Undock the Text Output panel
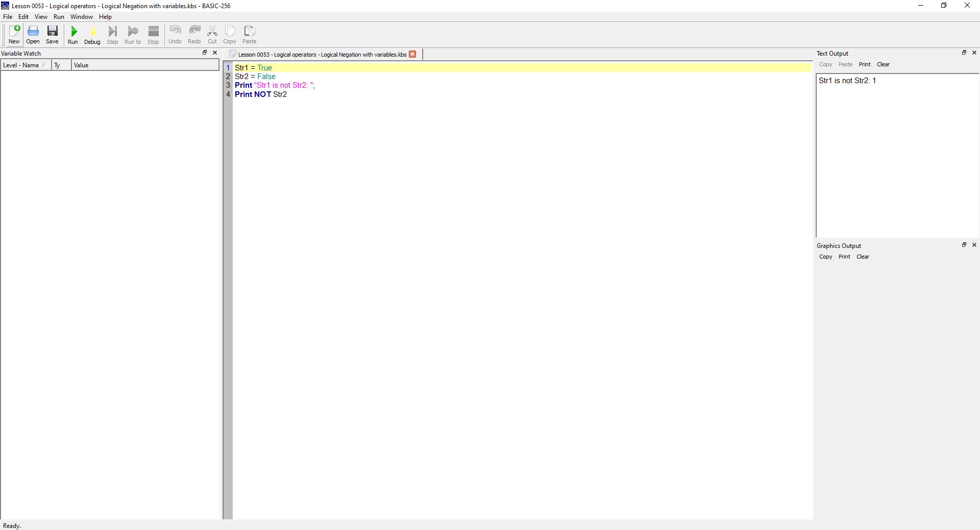 coord(964,53)
